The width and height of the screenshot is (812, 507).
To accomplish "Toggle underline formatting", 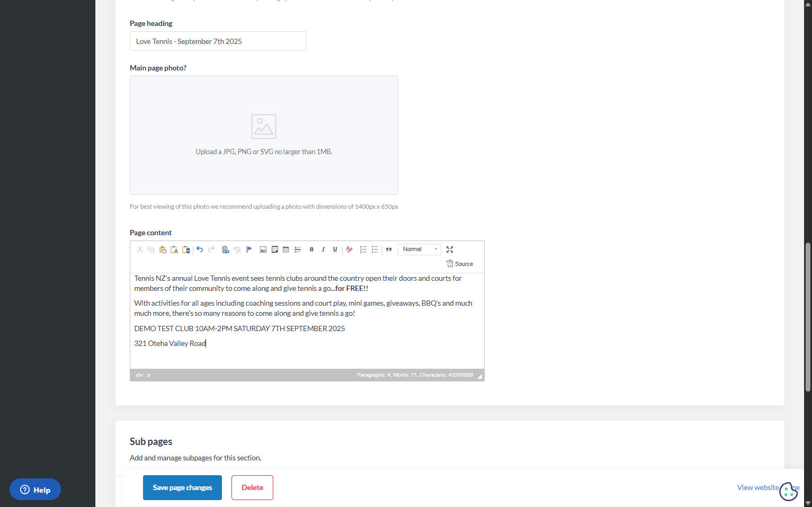I will coord(335,250).
